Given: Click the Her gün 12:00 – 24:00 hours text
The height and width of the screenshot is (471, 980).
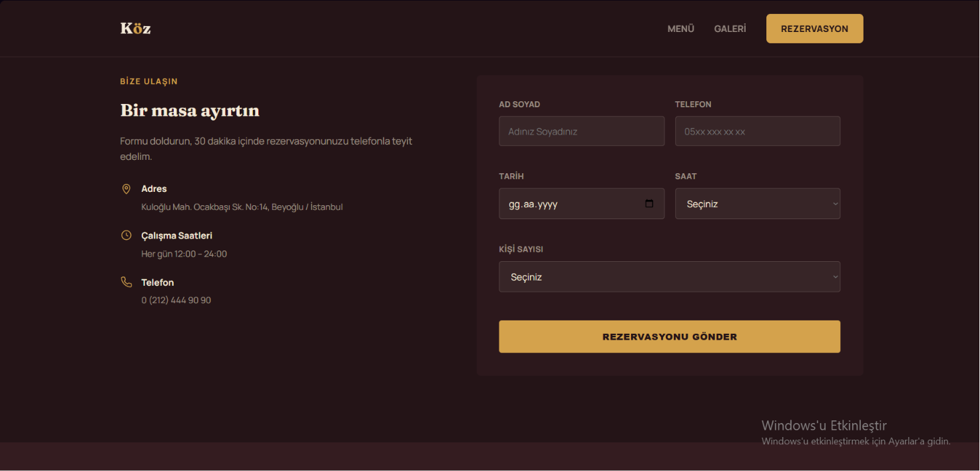Looking at the screenshot, I should tap(184, 254).
